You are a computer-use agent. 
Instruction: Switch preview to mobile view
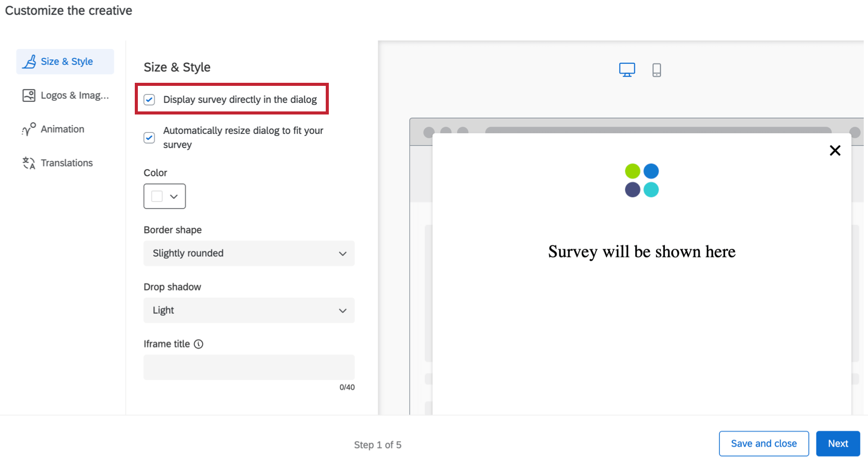[657, 69]
